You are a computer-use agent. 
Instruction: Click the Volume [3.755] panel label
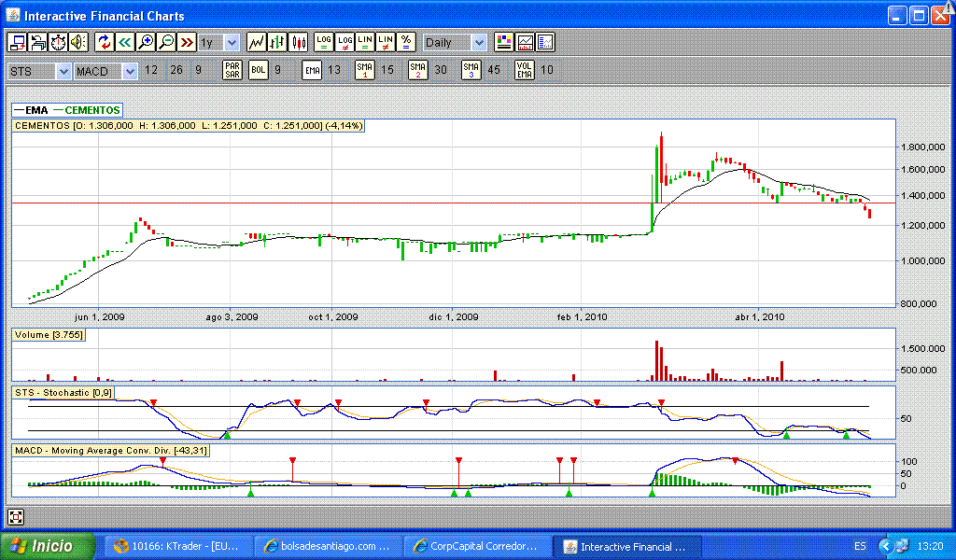[49, 334]
